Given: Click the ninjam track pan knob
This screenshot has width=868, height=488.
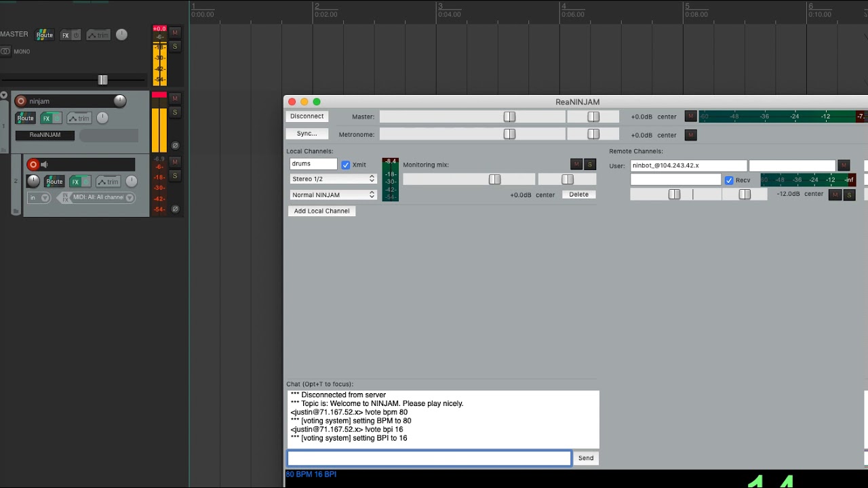Looking at the screenshot, I should [102, 118].
